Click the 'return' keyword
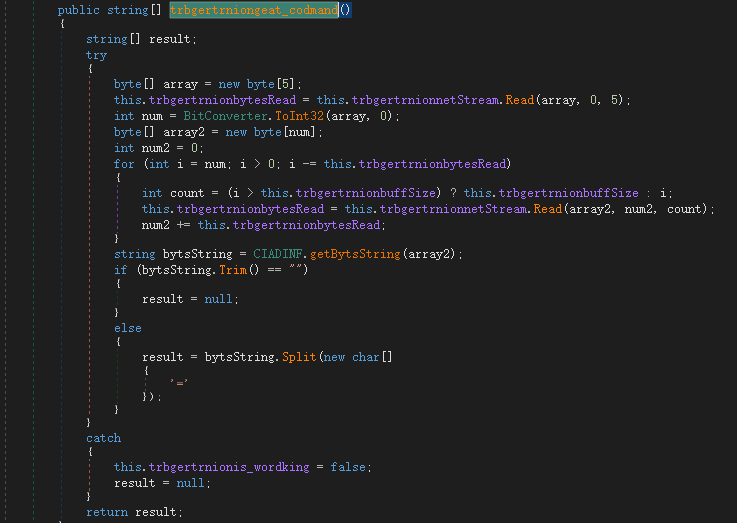The height and width of the screenshot is (523, 737). [x=107, y=512]
